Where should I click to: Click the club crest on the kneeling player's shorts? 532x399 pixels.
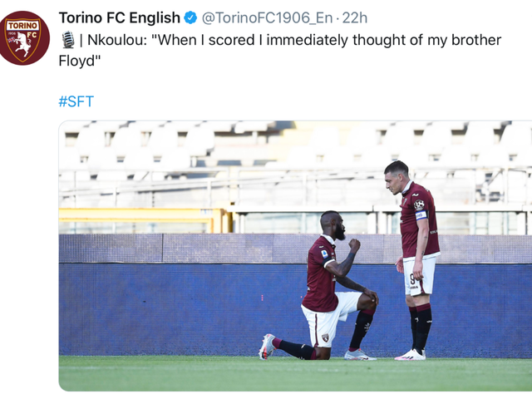coord(325,337)
